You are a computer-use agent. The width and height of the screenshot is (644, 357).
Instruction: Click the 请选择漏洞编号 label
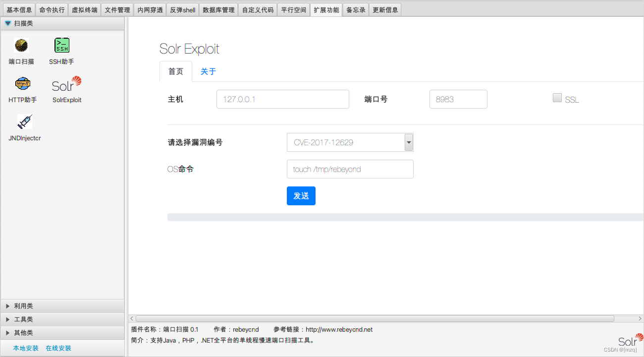[x=195, y=142]
